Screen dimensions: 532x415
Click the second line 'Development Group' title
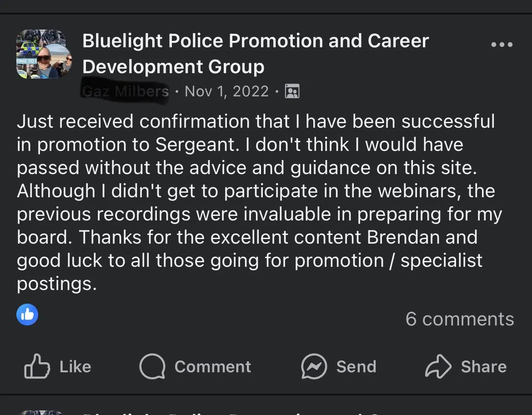pos(173,66)
